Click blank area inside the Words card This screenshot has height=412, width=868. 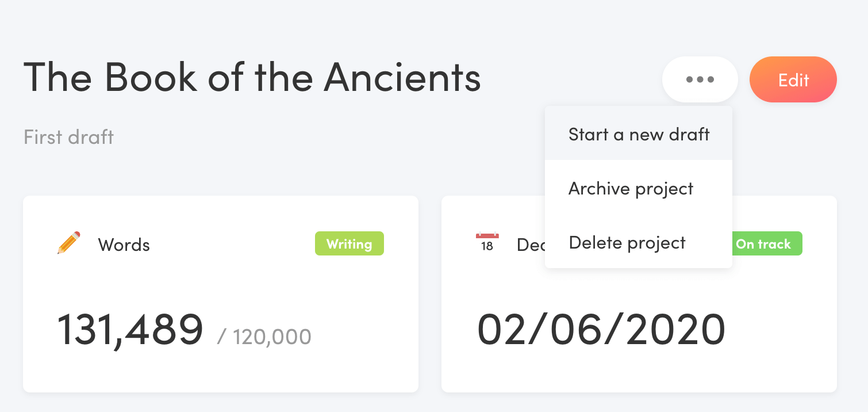click(x=230, y=282)
